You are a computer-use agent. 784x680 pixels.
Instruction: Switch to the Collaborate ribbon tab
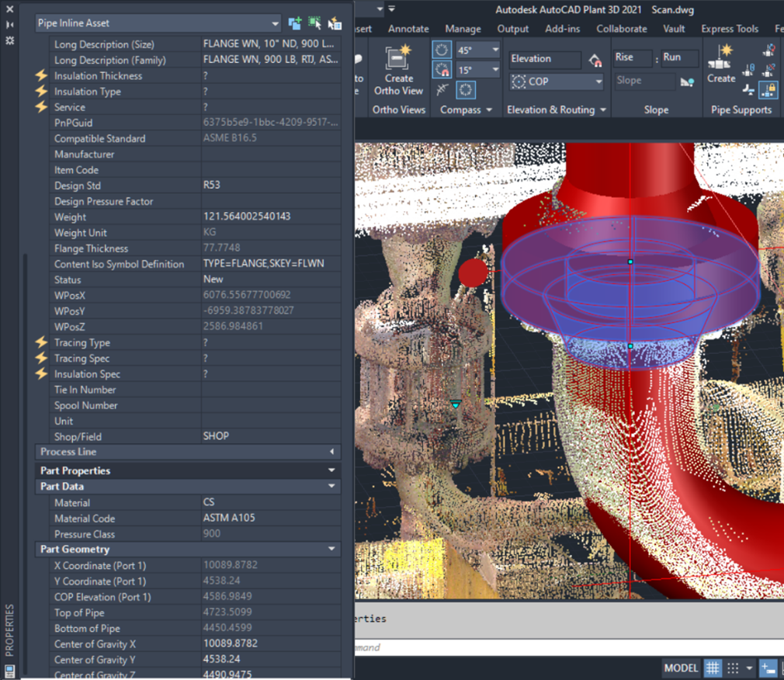[621, 29]
